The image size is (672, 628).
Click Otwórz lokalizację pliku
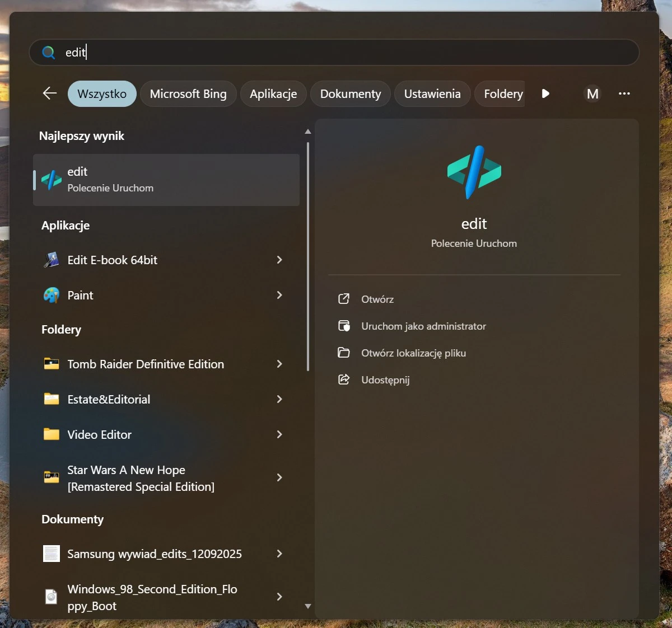[x=413, y=353]
